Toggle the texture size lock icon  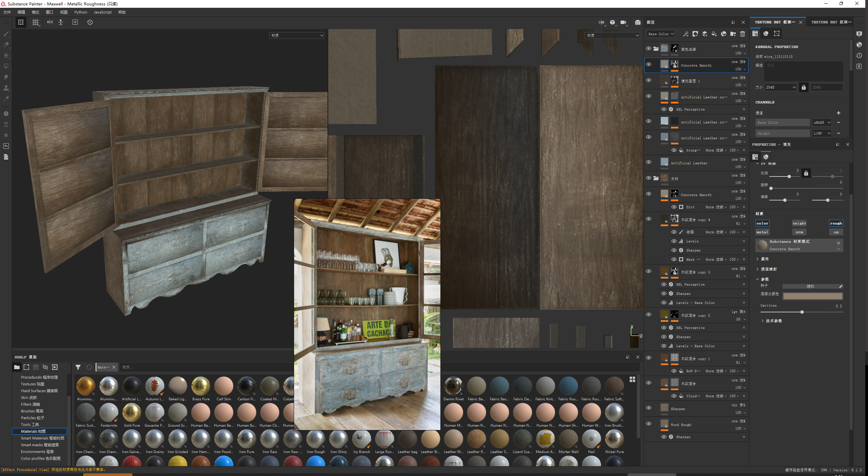[804, 87]
